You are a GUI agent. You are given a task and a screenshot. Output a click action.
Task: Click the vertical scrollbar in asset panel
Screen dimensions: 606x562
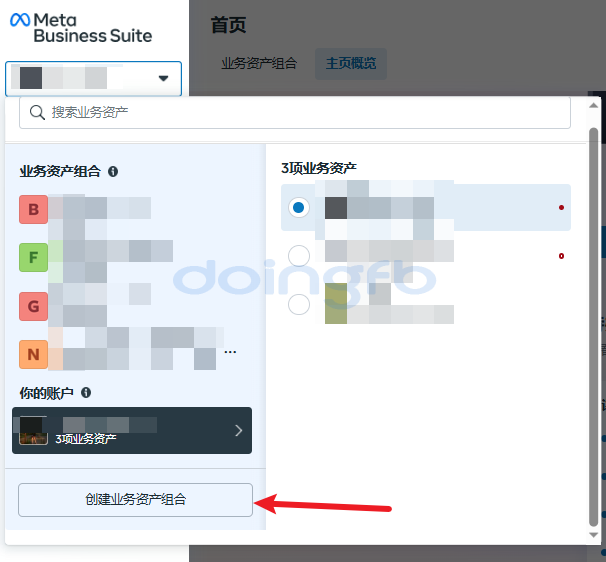[594, 320]
